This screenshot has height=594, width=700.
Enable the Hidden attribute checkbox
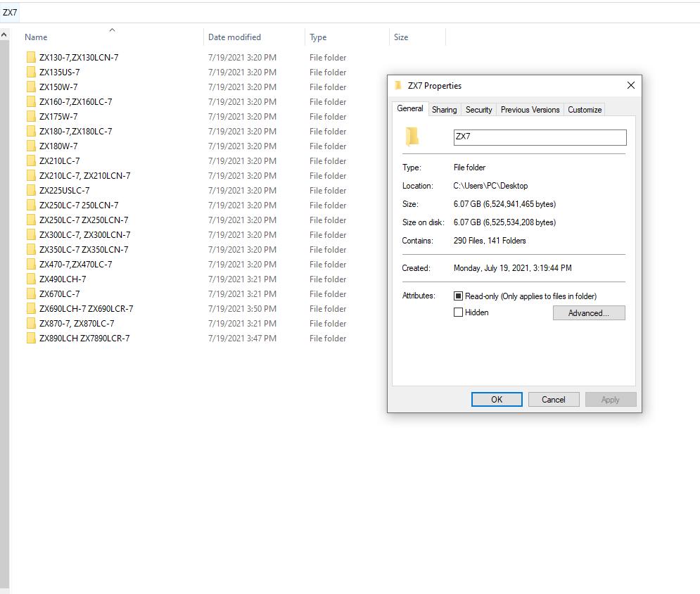tap(458, 312)
